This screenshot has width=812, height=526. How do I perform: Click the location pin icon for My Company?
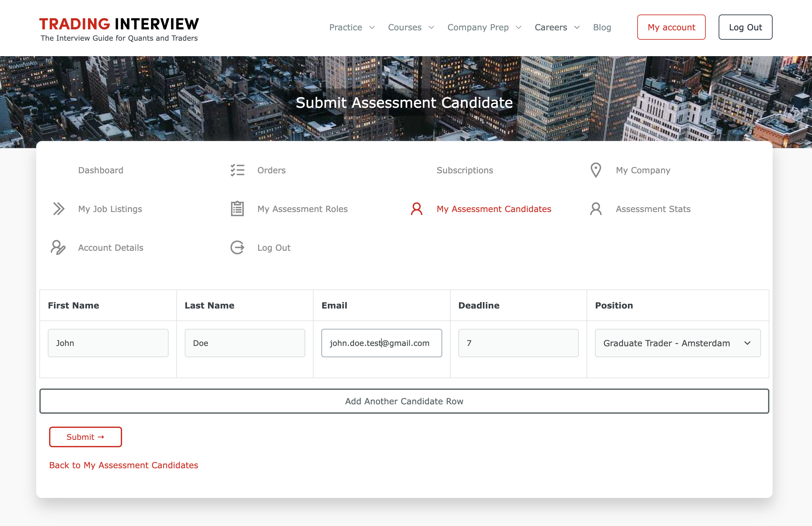click(596, 170)
